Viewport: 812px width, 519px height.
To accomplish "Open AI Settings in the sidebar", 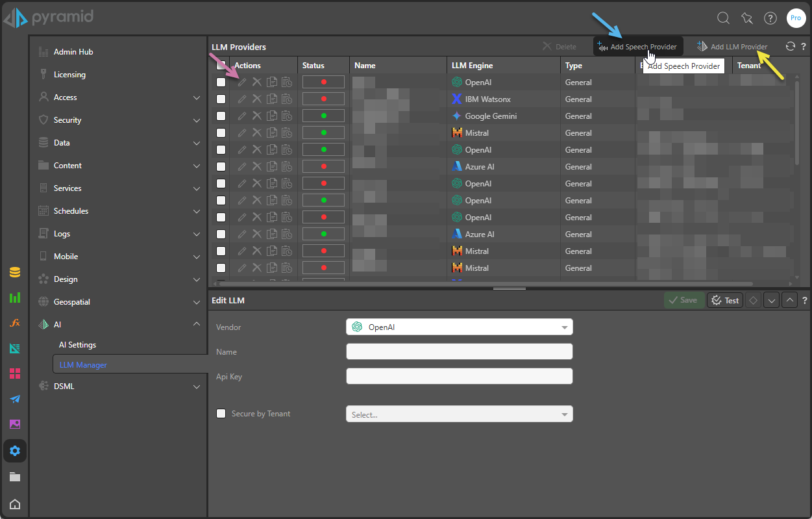I will coord(77,345).
